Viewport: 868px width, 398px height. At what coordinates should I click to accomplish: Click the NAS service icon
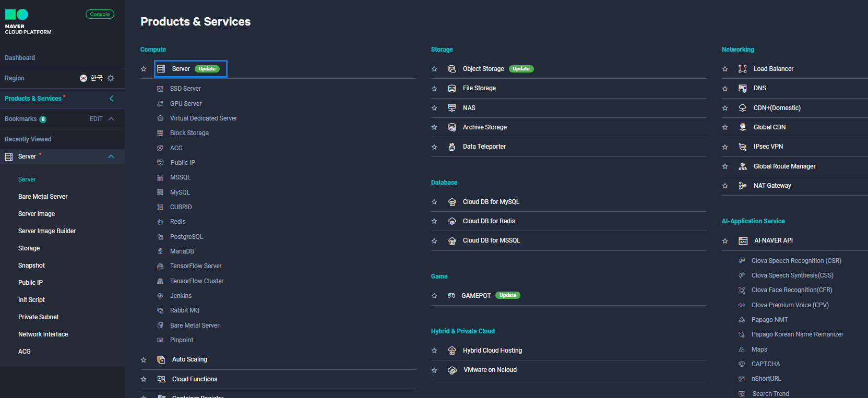[452, 108]
